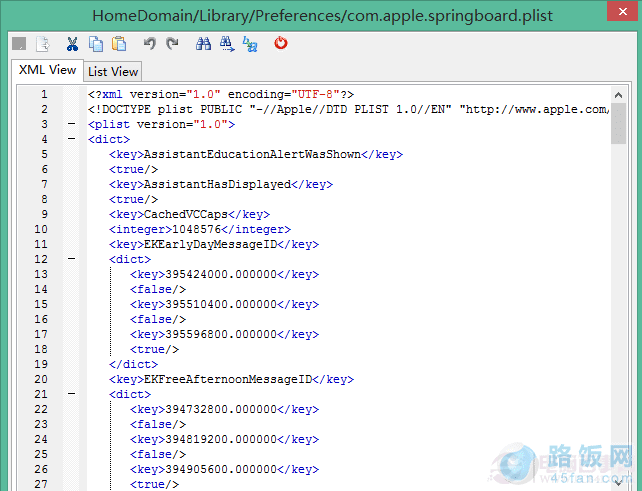Click the DOCTYPE plist line
This screenshot has height=491, width=642.
tap(348, 109)
